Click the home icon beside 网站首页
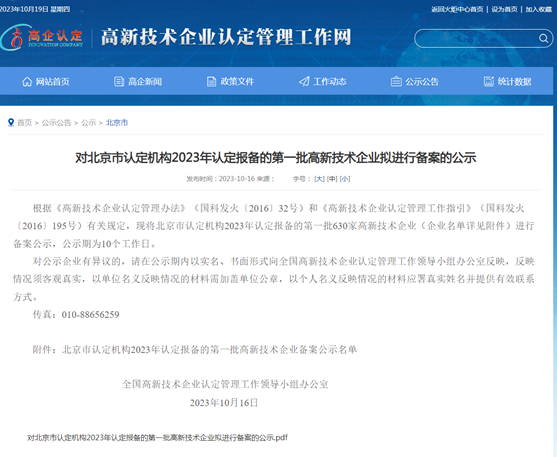This screenshot has height=457, width=557. pos(27,82)
